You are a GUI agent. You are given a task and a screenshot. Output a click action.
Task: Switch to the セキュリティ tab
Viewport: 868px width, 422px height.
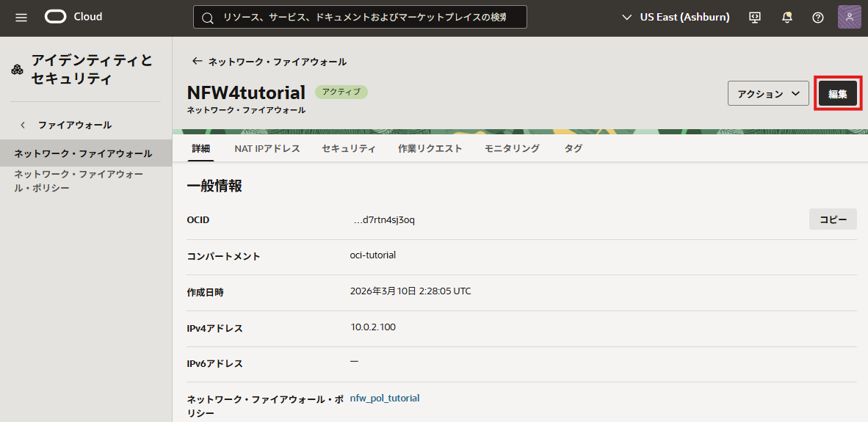[x=349, y=148]
